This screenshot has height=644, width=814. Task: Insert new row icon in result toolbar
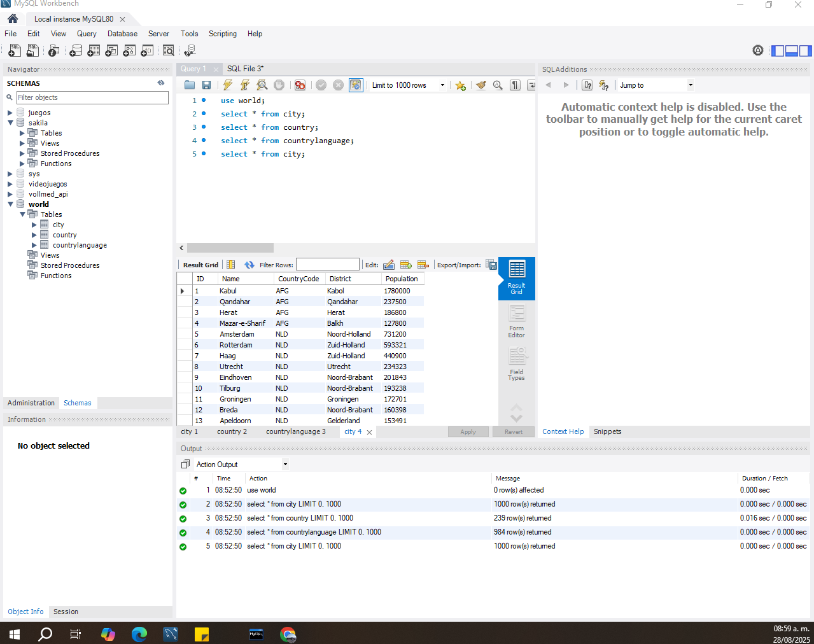[406, 265]
